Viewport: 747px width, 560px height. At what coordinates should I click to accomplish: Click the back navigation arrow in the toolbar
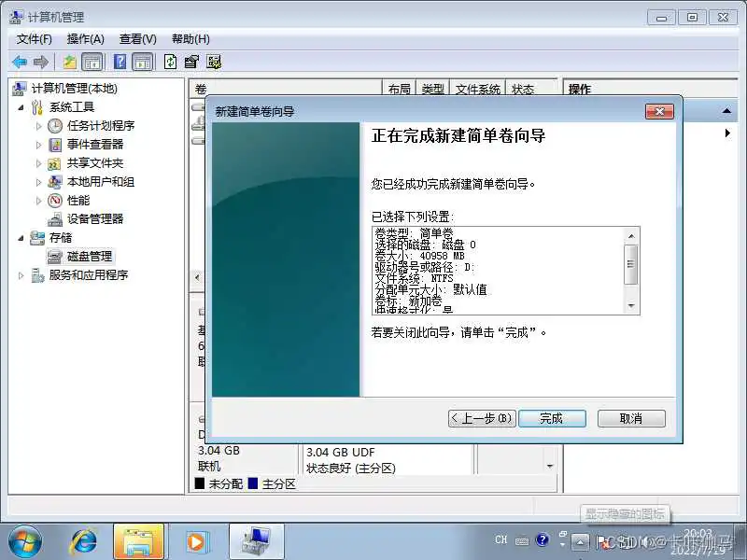21,62
